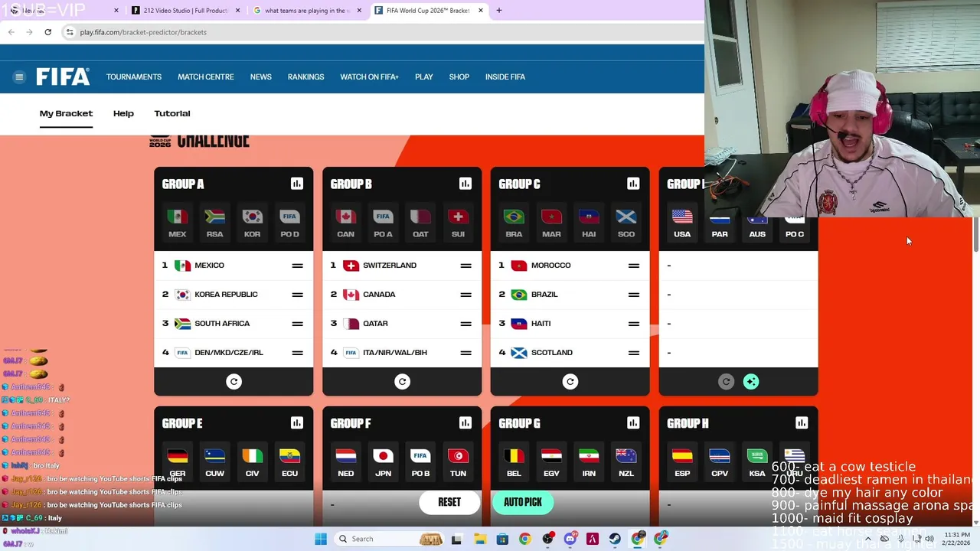Open Watch on FIFA+ link

point(369,77)
